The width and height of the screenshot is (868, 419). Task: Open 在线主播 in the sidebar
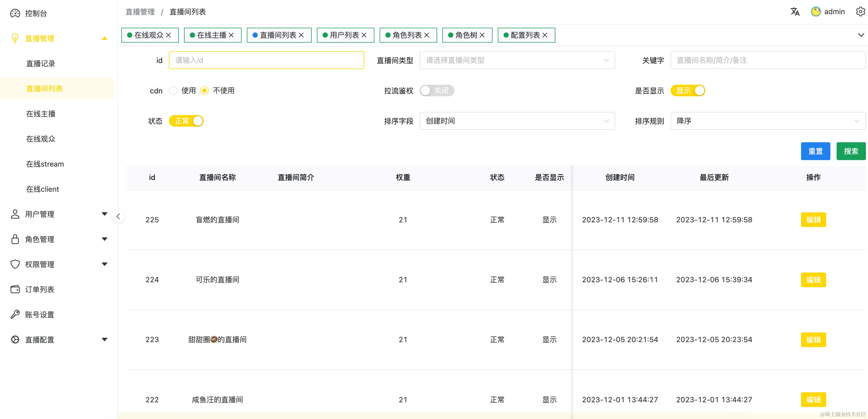coord(41,114)
